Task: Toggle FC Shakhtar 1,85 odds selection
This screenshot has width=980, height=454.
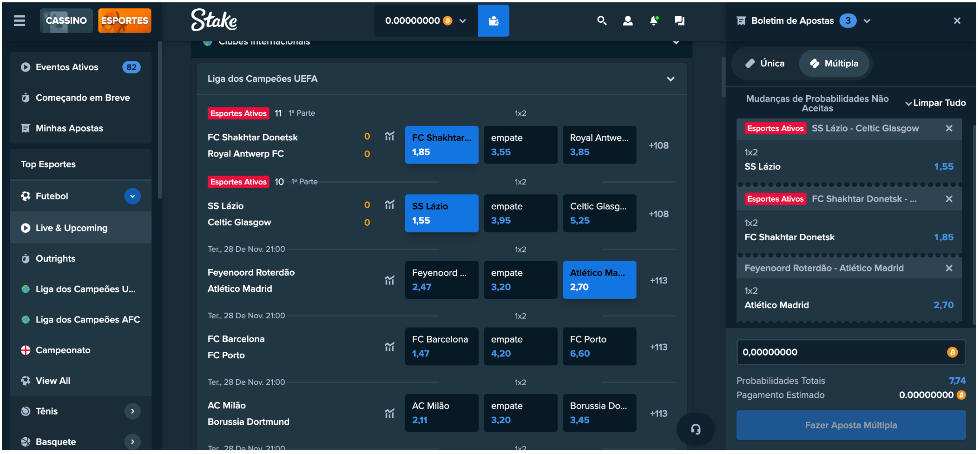Action: pos(441,145)
